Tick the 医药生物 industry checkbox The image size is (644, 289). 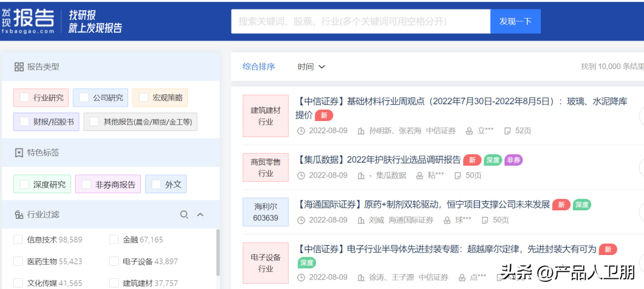(18, 262)
